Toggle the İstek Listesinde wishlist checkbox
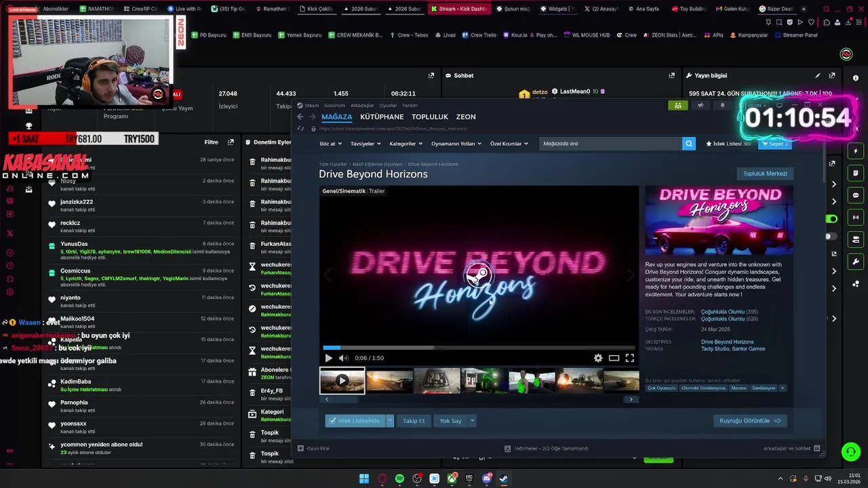Screen dimensions: 868x488 [355, 421]
